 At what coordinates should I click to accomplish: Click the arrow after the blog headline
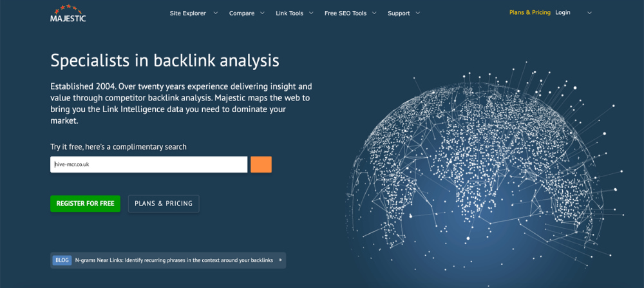(x=280, y=260)
